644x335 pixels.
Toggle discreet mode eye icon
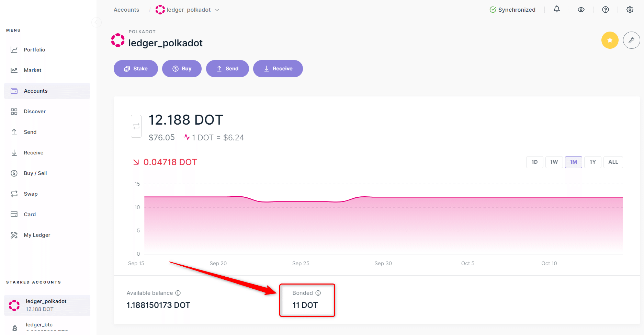click(x=581, y=10)
